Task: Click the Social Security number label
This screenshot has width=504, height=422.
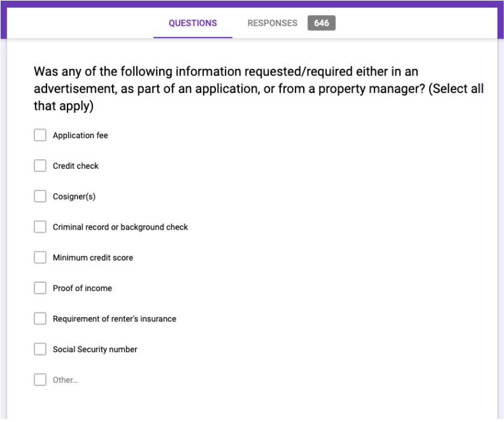Action: 95,350
